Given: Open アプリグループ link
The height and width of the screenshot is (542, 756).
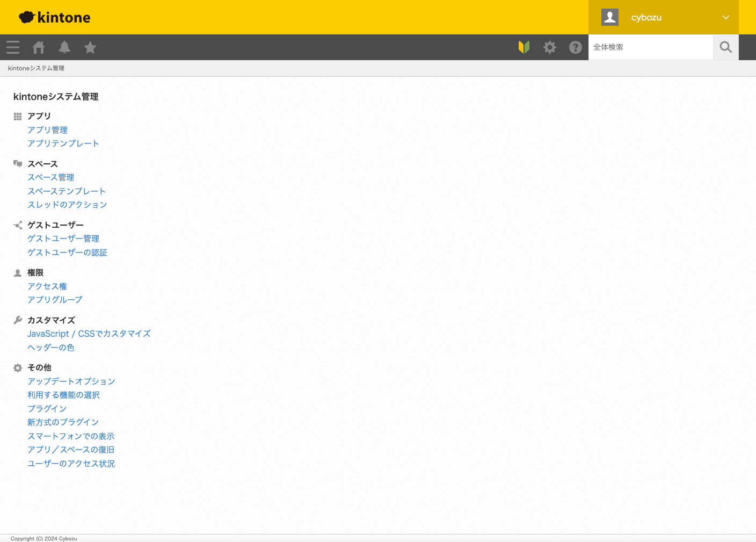Looking at the screenshot, I should click(x=55, y=300).
